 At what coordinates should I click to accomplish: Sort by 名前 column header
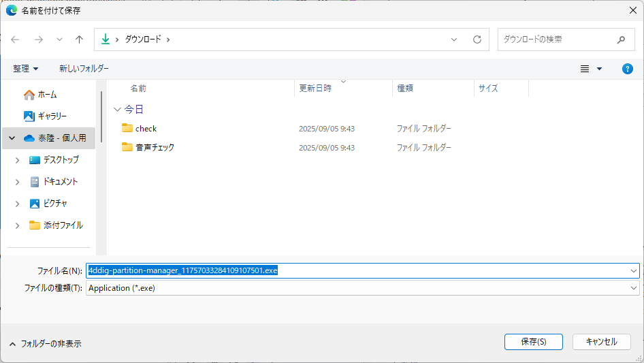pyautogui.click(x=138, y=88)
